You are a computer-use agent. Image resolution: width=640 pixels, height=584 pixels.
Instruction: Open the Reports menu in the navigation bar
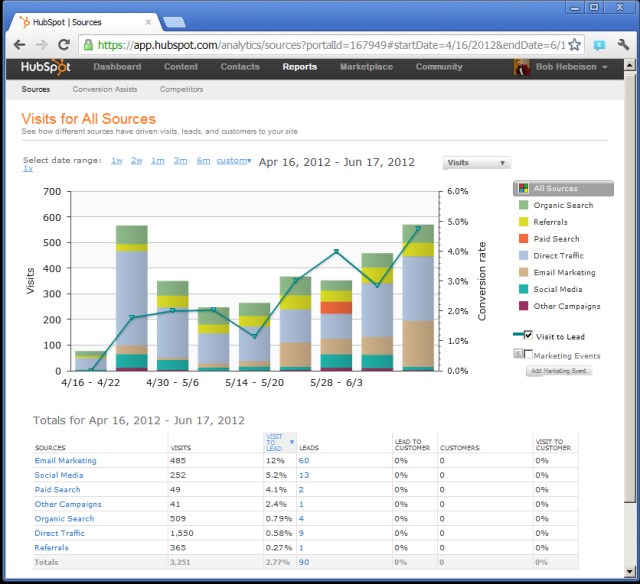coord(299,67)
